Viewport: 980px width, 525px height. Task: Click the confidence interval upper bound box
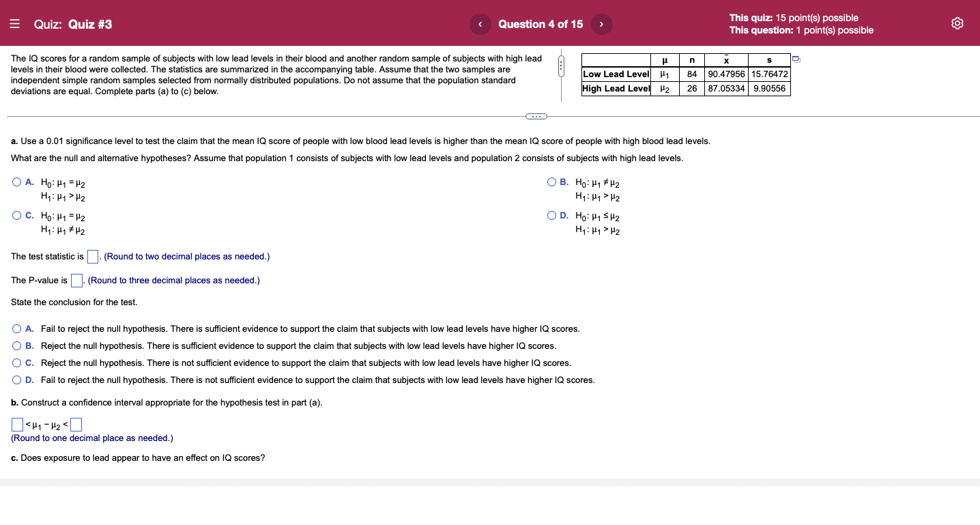[x=75, y=424]
